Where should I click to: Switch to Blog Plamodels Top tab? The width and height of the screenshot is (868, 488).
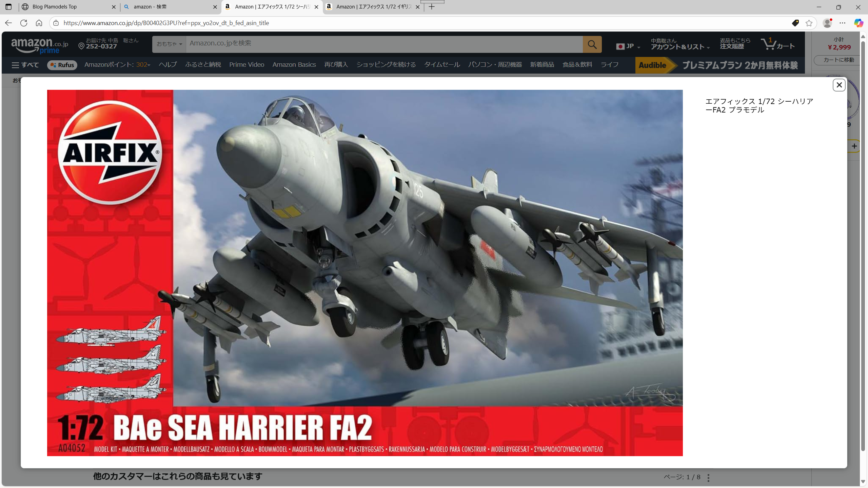click(68, 7)
